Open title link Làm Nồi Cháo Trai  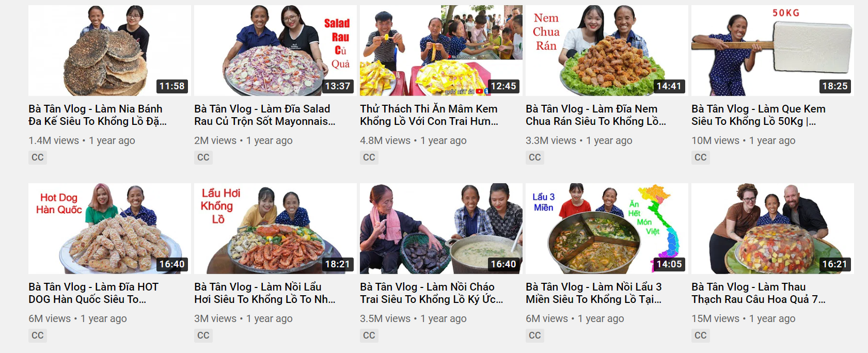(431, 293)
